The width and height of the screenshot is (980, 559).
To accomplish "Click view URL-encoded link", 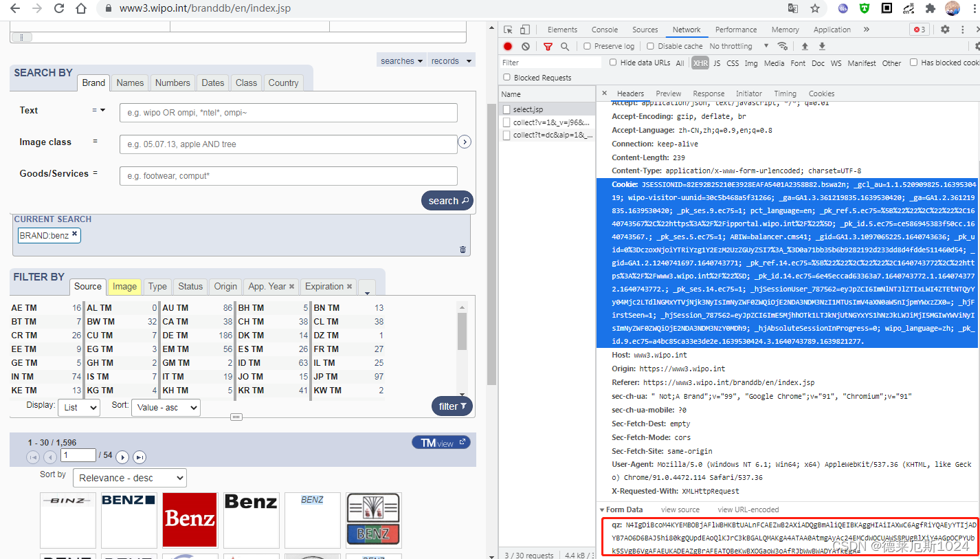I will pos(748,509).
